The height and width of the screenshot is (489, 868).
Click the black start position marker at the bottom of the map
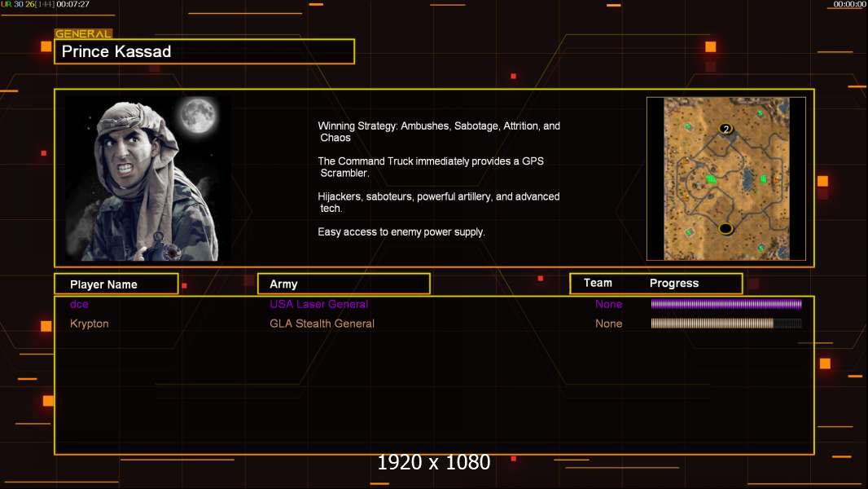[x=726, y=228]
